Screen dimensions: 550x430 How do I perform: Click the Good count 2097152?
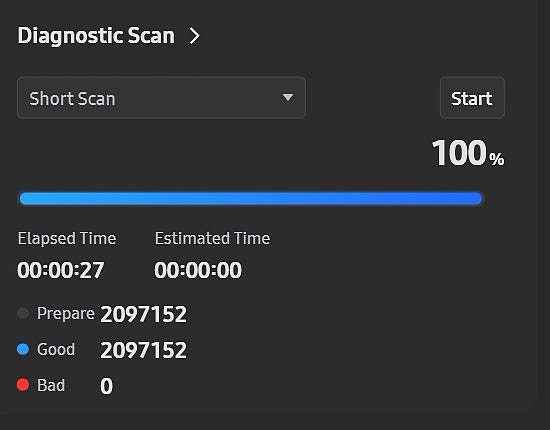point(143,350)
